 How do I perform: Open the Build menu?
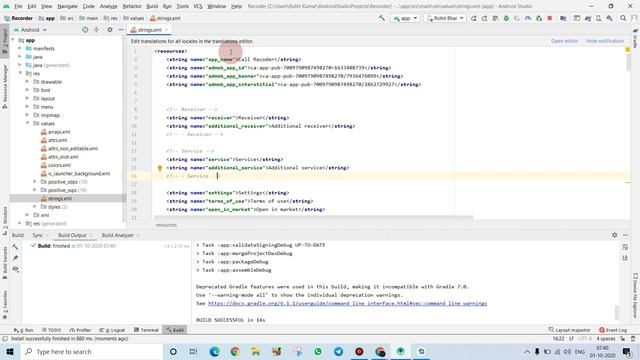click(x=152, y=6)
